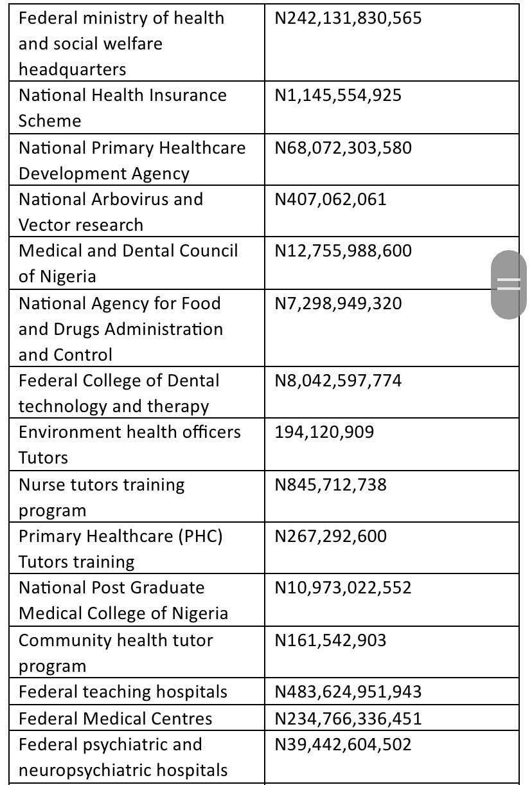The width and height of the screenshot is (532, 785).
Task: Click the N234,766,336,451 amount
Action: [348, 719]
